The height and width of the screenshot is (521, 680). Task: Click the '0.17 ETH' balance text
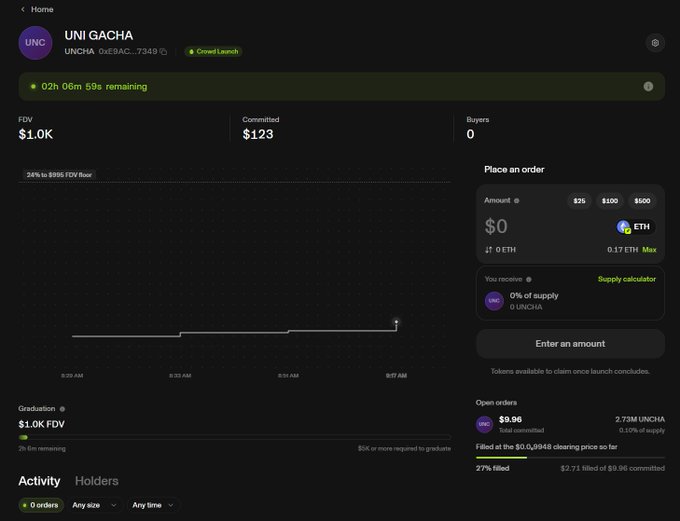(622, 250)
